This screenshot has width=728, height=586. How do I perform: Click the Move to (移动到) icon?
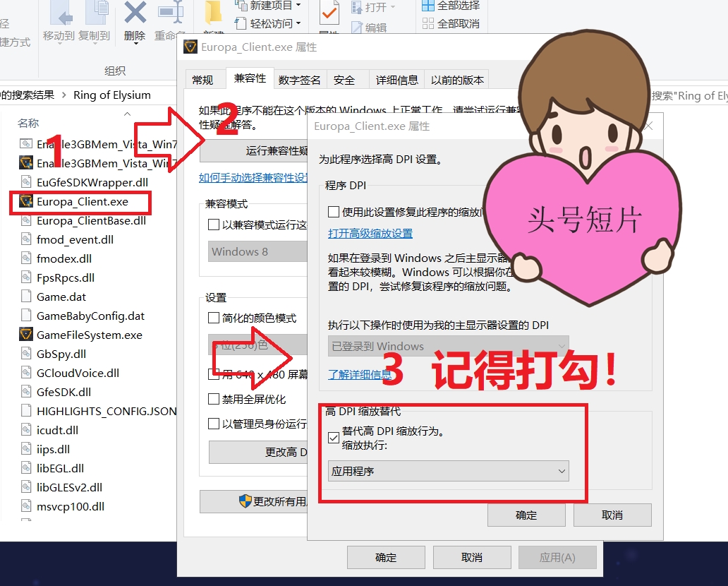(x=61, y=14)
